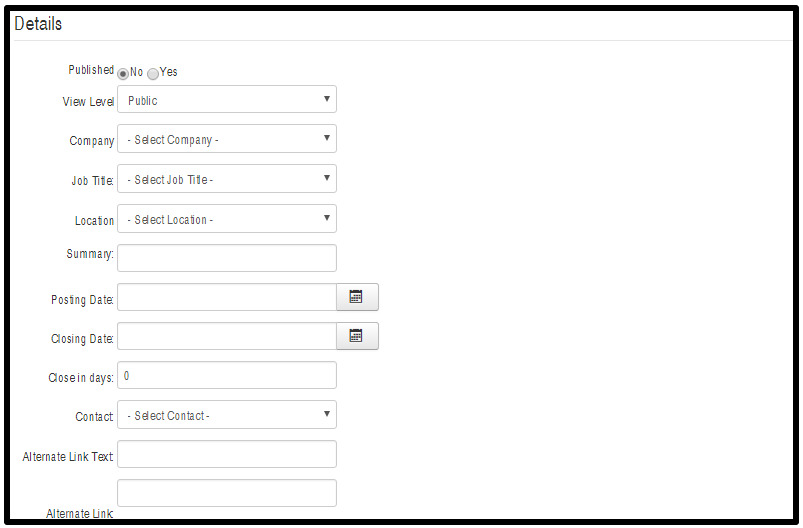Image resolution: width=803 pixels, height=528 pixels.
Task: Open the Posting Date calendar picker
Action: [x=357, y=297]
